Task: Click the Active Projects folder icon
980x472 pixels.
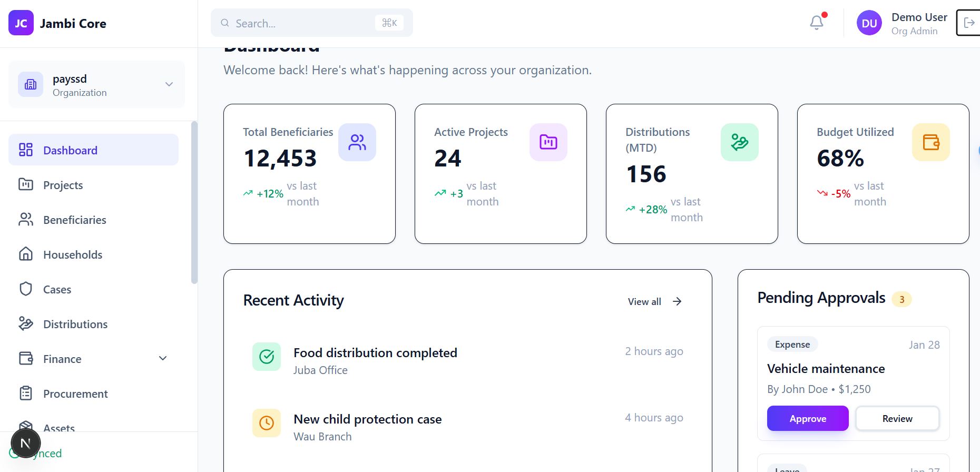Action: 548,142
